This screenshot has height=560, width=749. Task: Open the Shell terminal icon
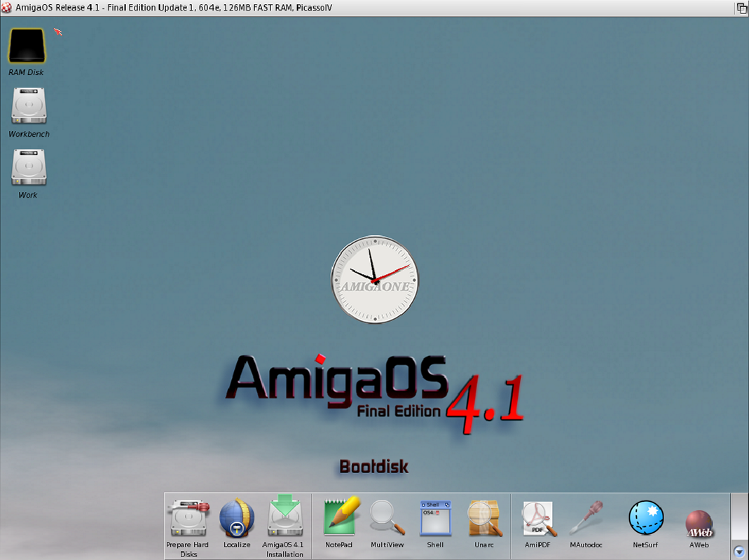pyautogui.click(x=435, y=518)
